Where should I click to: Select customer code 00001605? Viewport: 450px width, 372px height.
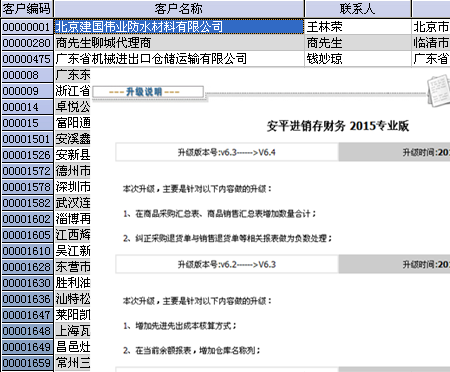[27, 235]
